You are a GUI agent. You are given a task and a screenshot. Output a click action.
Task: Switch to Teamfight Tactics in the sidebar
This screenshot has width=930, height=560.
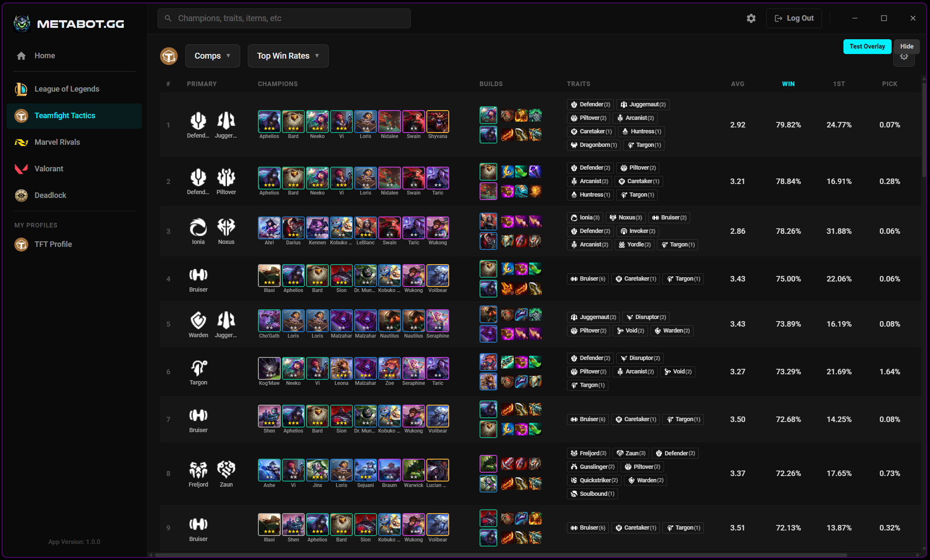pyautogui.click(x=21, y=116)
